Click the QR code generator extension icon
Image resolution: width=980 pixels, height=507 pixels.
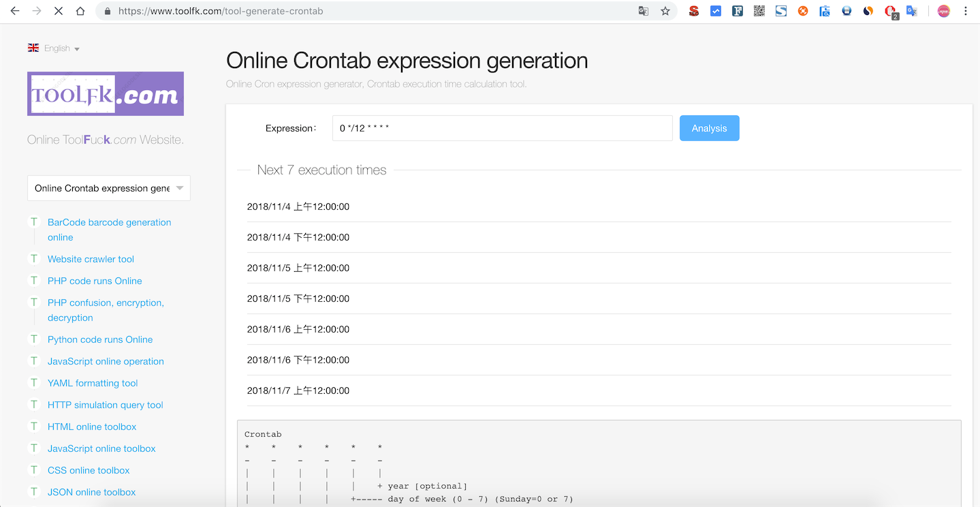(x=759, y=10)
